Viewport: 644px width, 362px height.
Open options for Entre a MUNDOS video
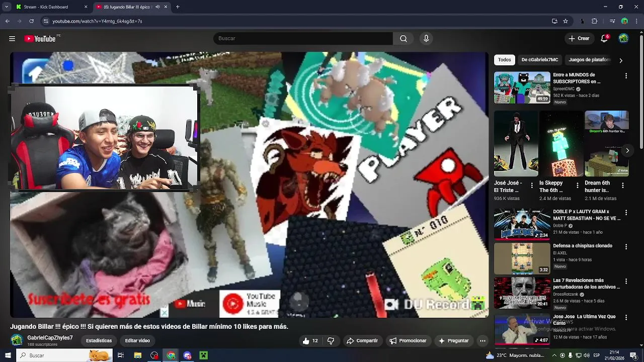click(x=626, y=76)
